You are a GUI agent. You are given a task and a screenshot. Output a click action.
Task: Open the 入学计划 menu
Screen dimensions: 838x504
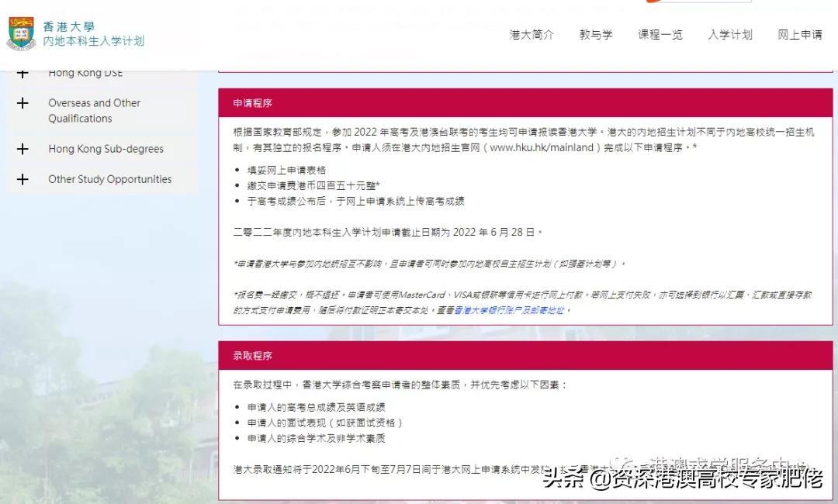pyautogui.click(x=730, y=35)
